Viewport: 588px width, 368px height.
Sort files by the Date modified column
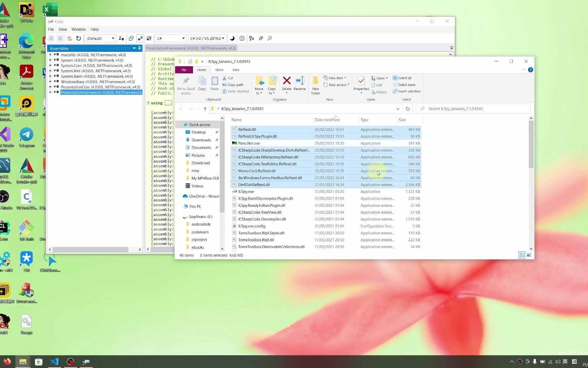[335, 120]
